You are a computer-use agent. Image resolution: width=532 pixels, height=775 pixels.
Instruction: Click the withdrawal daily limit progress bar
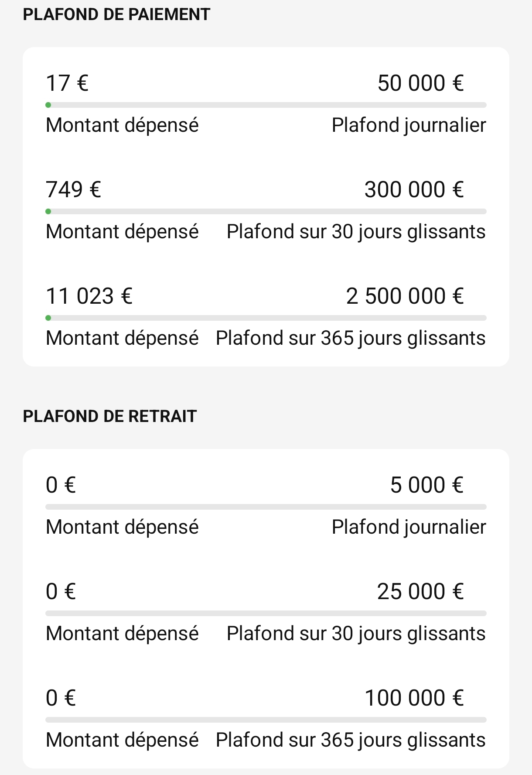[x=266, y=507]
